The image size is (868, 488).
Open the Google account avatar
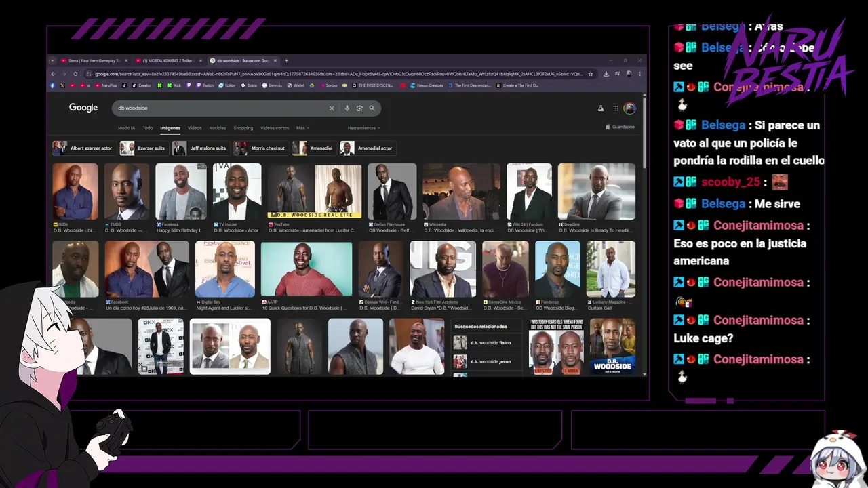click(x=630, y=108)
